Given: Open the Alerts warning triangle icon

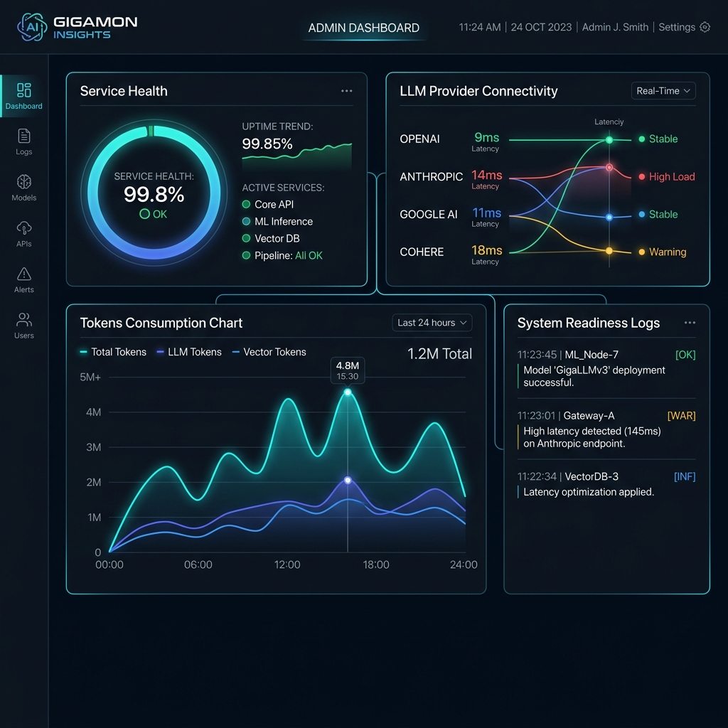Looking at the screenshot, I should click(x=23, y=274).
